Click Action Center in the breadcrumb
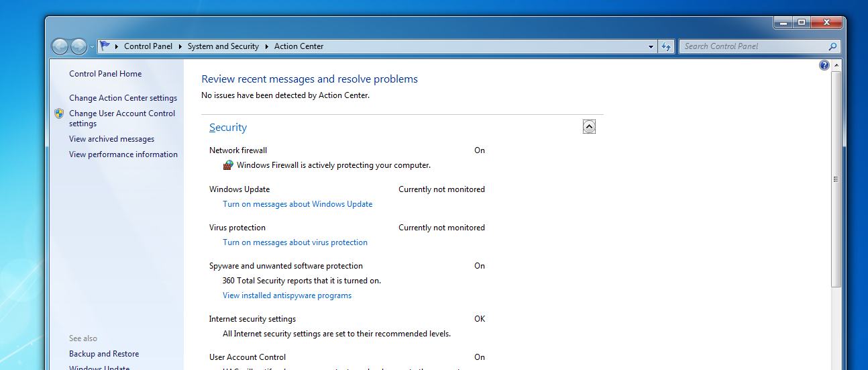This screenshot has width=868, height=370. click(x=299, y=46)
